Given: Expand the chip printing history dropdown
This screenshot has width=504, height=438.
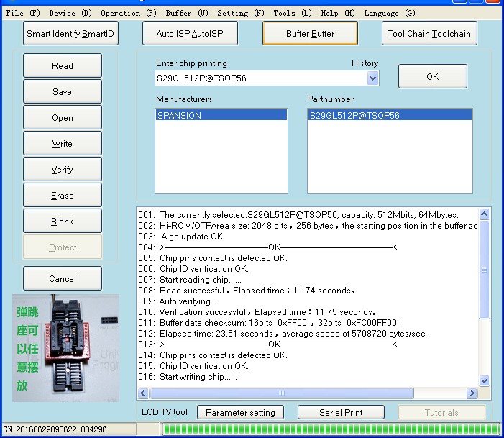Looking at the screenshot, I should (x=372, y=78).
